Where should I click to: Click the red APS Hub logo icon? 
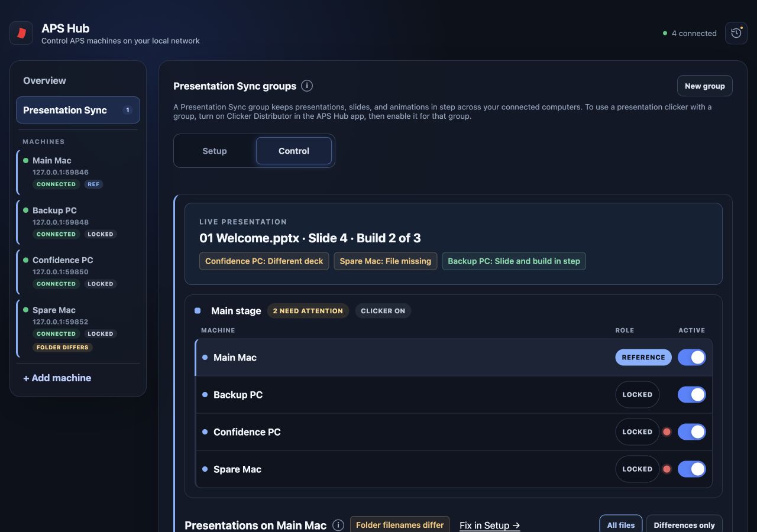pyautogui.click(x=21, y=33)
